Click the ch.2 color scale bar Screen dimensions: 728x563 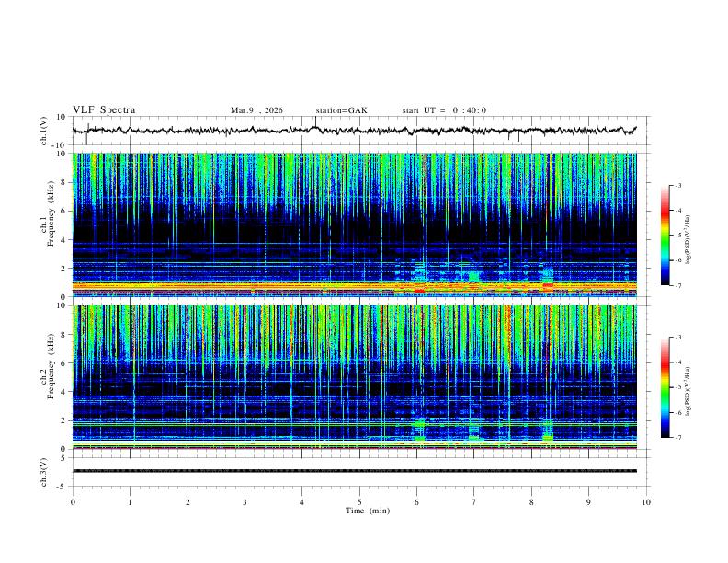665,387
